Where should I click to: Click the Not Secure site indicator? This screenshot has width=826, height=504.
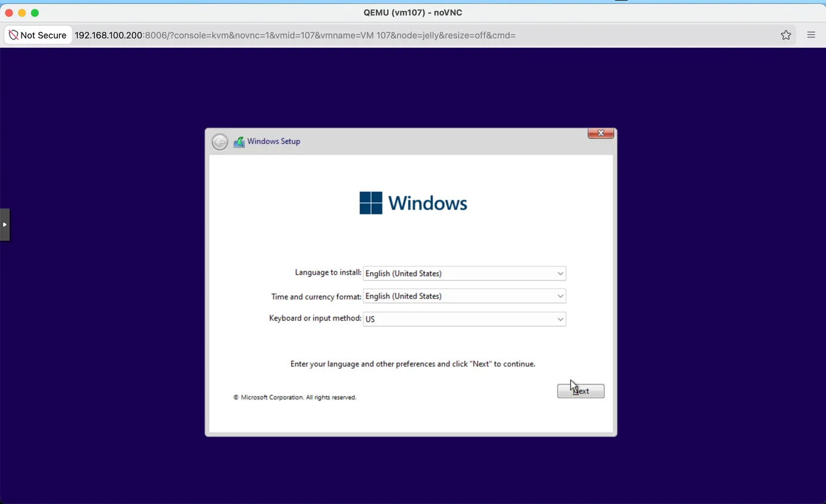[37, 35]
